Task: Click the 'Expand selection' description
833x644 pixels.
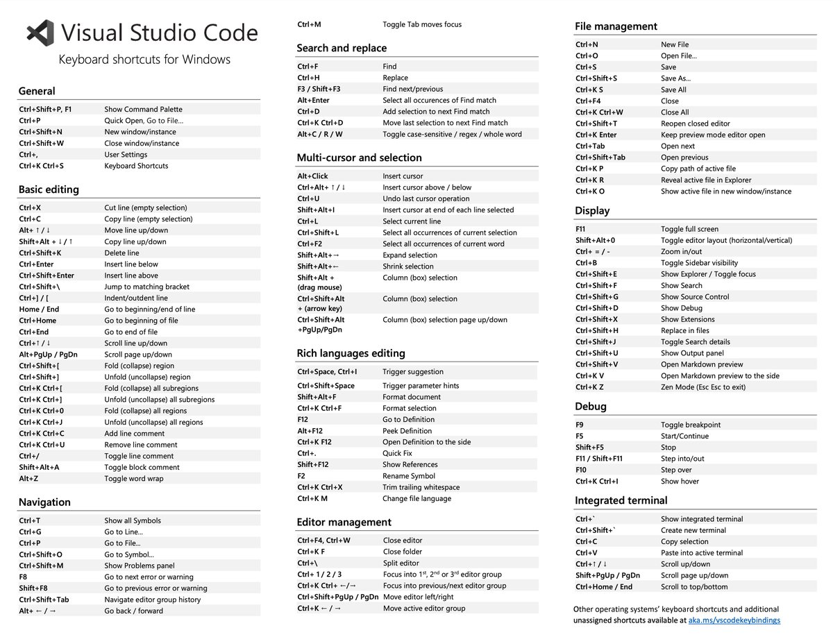Action: click(410, 255)
